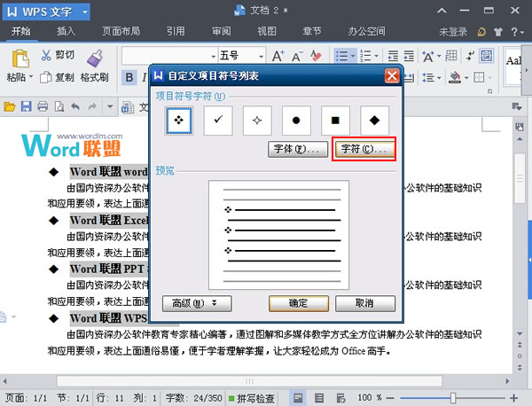
Task: Expand the Advanced (高级) options button
Action: coord(197,302)
